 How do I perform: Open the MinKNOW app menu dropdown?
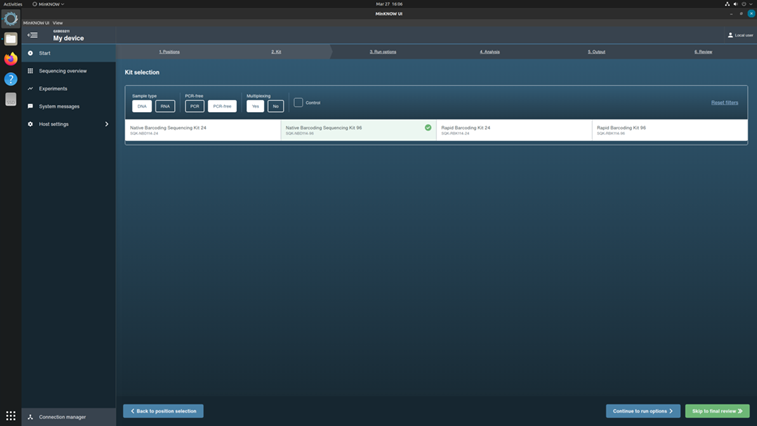click(x=48, y=4)
